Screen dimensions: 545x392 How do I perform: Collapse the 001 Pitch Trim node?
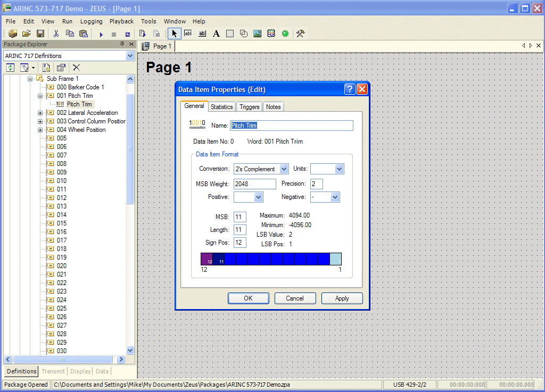pos(40,96)
